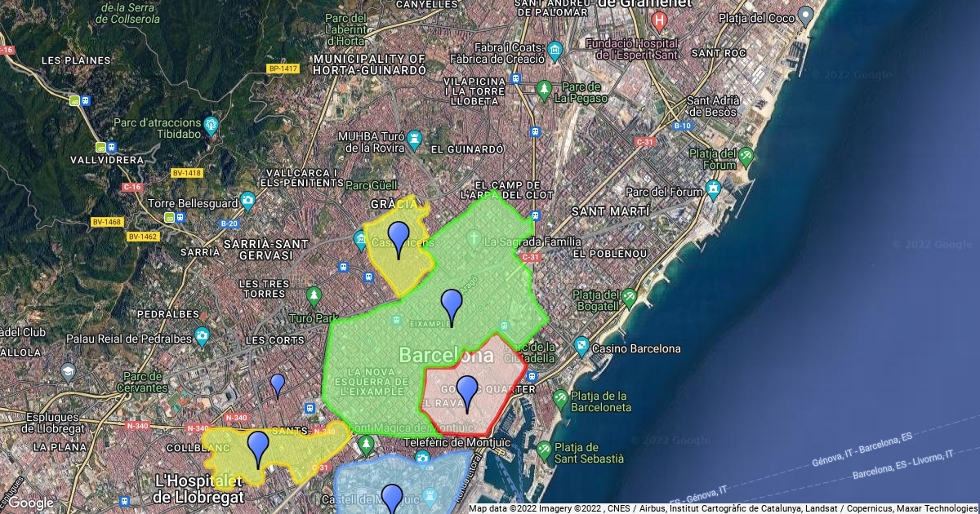Click the Parc d'atraccions Tibidabo icon
The image size is (980, 514).
point(212,125)
